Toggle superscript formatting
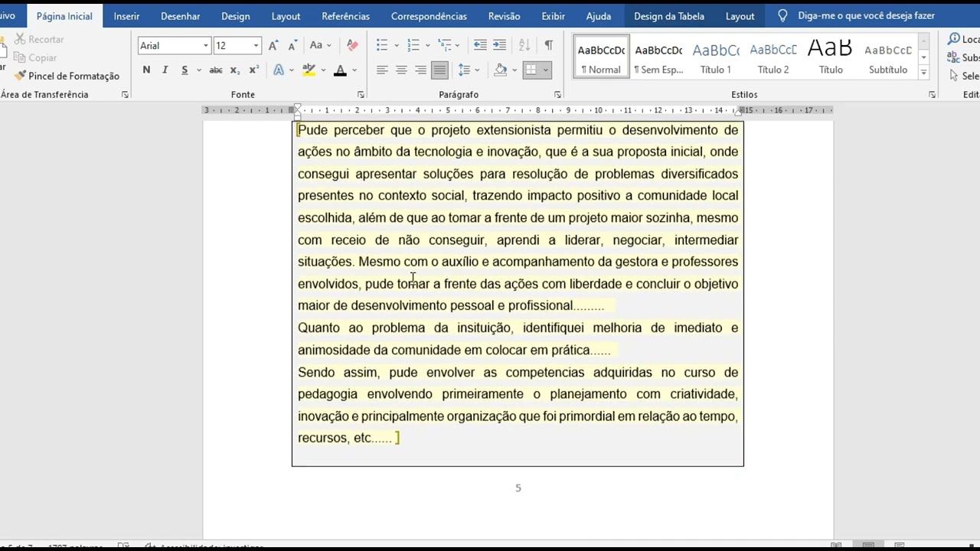 pyautogui.click(x=254, y=70)
